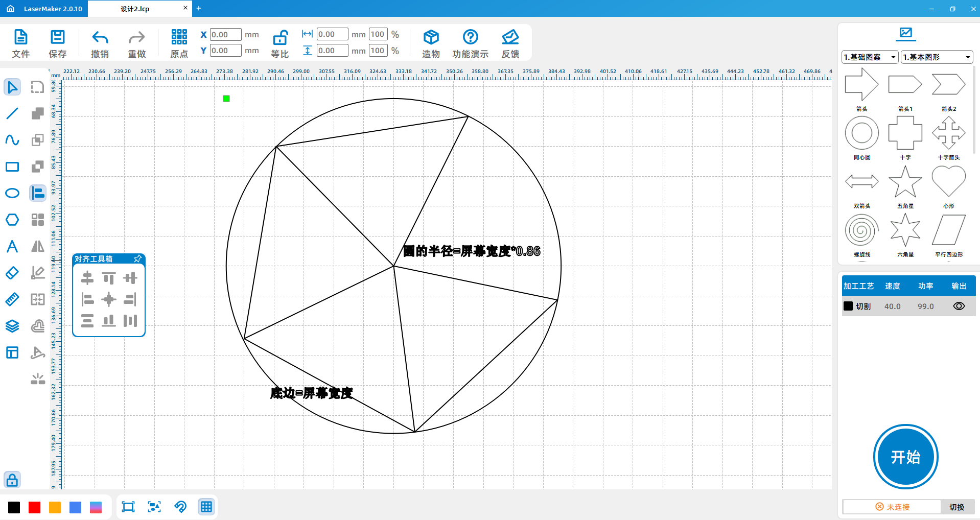Undo with the 撤销 button
980x520 pixels.
(x=100, y=43)
